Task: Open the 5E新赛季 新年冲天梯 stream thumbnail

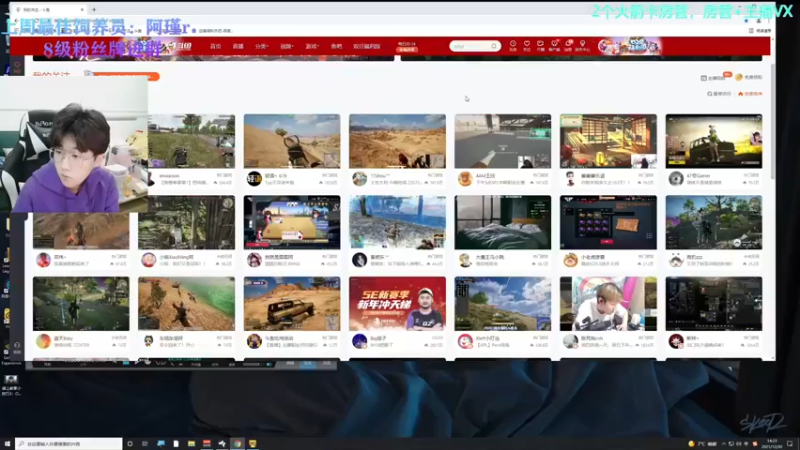Action: click(x=397, y=304)
